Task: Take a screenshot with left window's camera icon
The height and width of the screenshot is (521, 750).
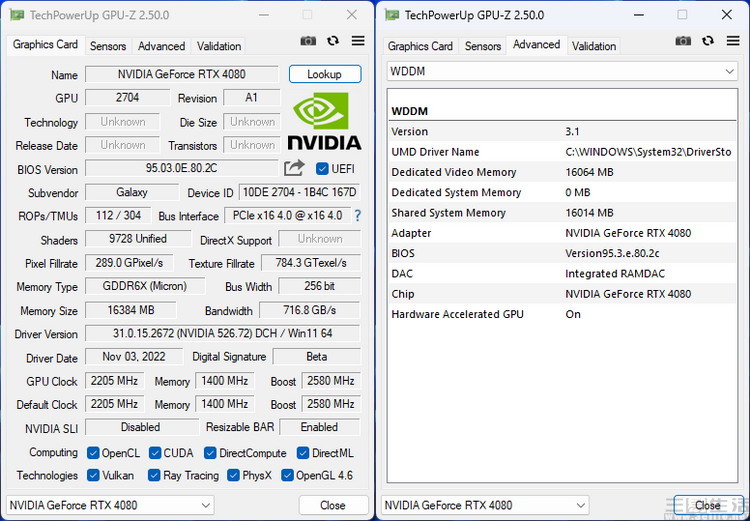Action: tap(308, 41)
